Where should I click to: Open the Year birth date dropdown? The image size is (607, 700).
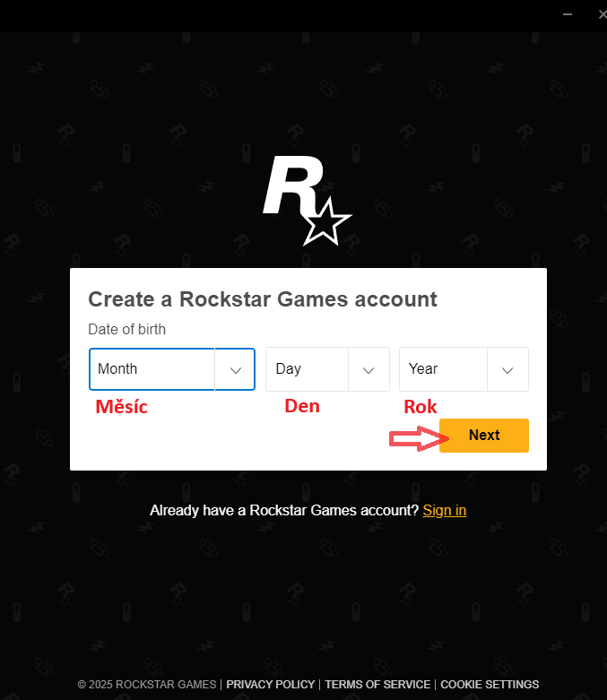(464, 369)
